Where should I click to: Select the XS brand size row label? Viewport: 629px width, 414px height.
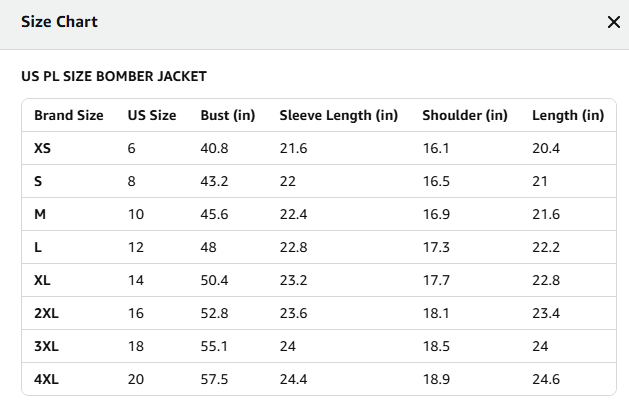pos(43,148)
